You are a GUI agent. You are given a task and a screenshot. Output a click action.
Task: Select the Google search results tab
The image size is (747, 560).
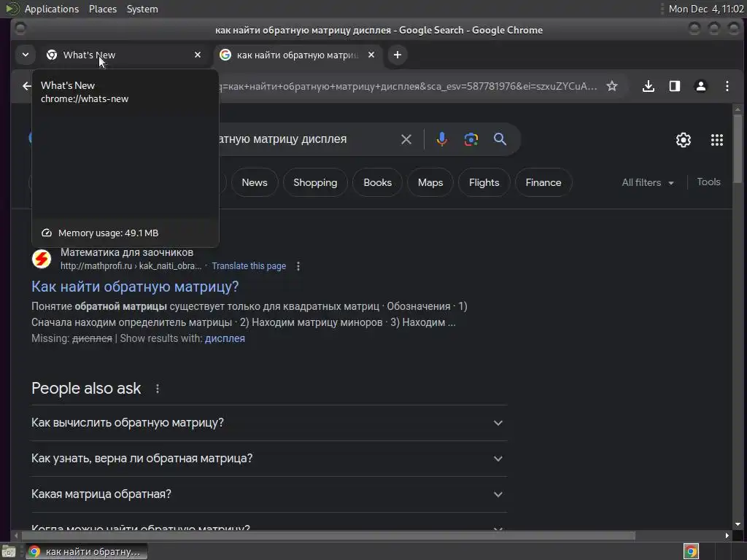click(298, 55)
